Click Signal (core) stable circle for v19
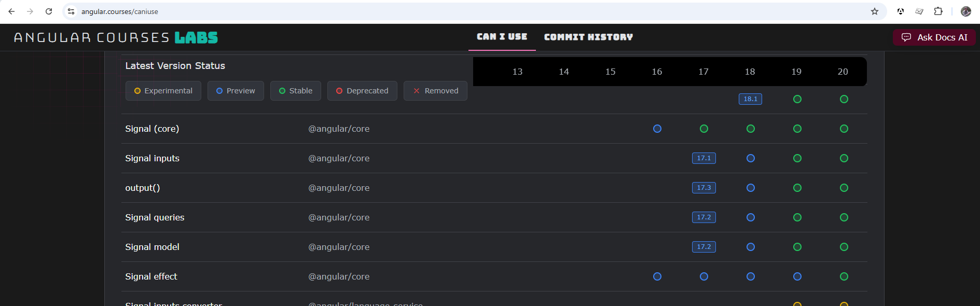Viewport: 980px width, 306px height. 797,129
